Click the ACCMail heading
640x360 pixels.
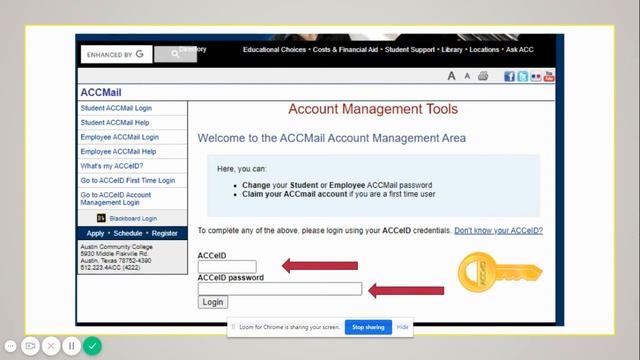tap(101, 93)
